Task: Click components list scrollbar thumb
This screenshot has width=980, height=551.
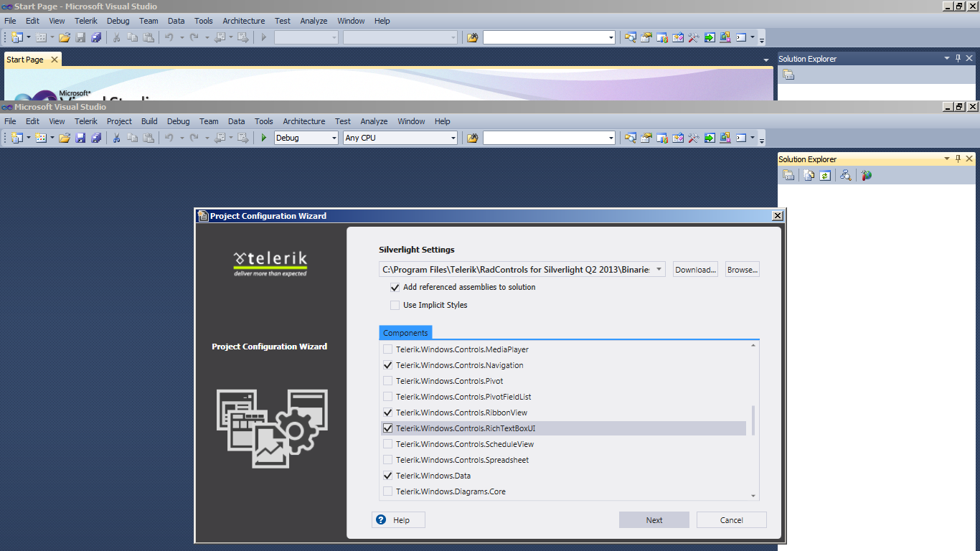Action: click(x=753, y=420)
